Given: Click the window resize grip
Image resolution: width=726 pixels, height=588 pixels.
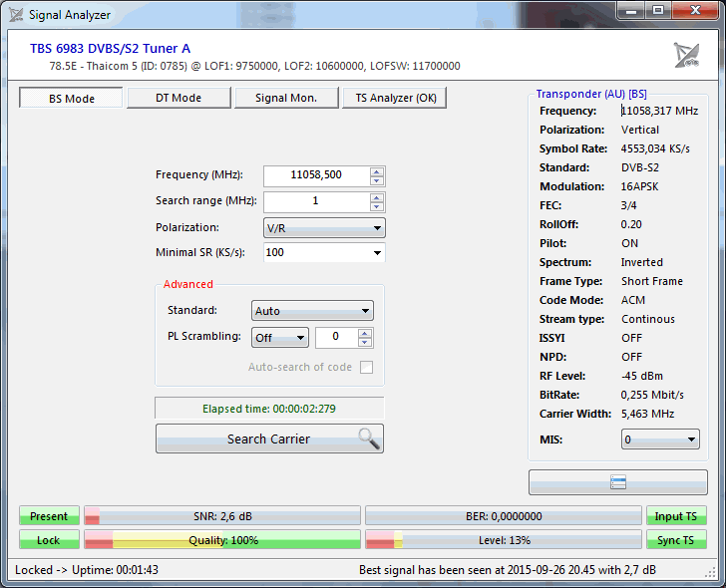Looking at the screenshot, I should tap(711, 573).
